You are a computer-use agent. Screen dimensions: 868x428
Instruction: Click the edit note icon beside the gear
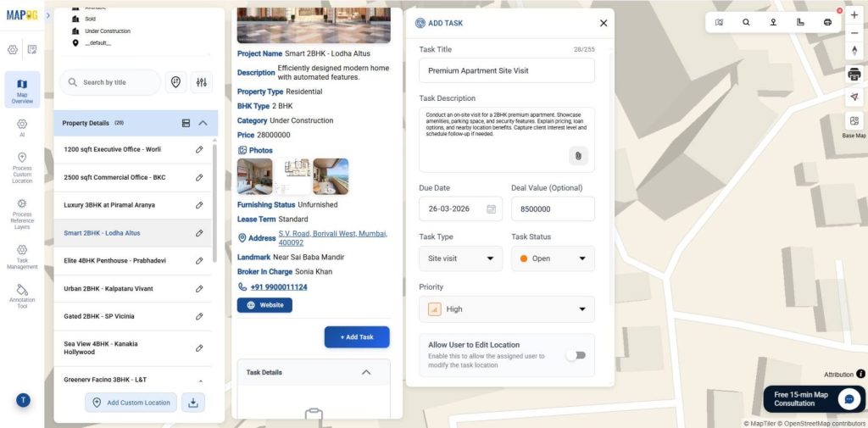[x=32, y=50]
